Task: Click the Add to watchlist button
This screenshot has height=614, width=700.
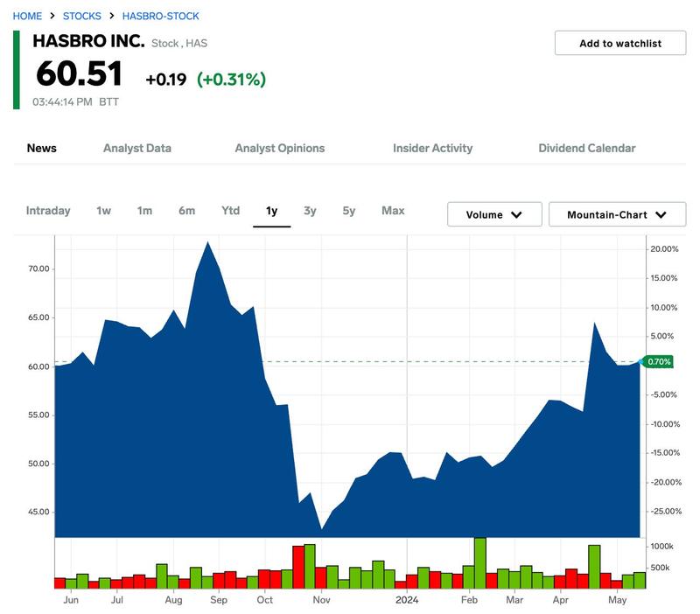Action: tap(620, 43)
